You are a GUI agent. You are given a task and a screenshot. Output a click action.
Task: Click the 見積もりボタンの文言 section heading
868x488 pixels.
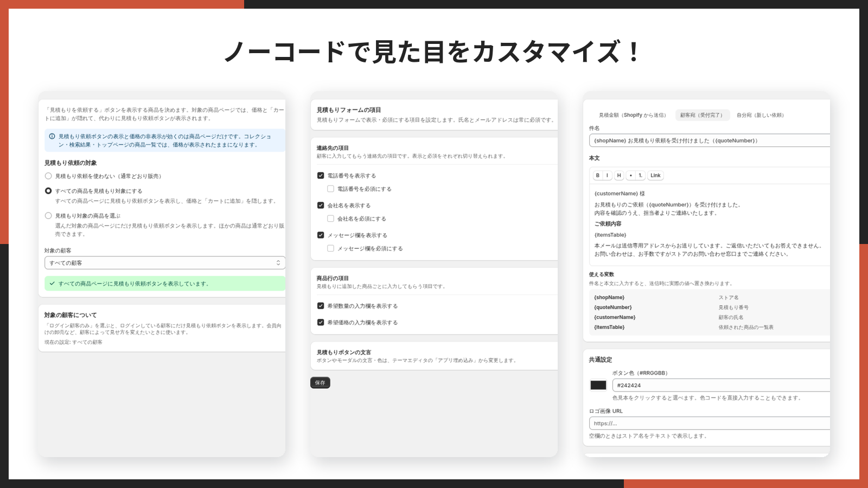click(x=344, y=352)
